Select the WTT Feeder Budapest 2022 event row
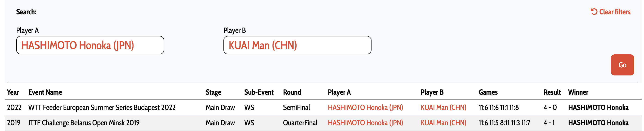644x131 pixels. [323, 107]
